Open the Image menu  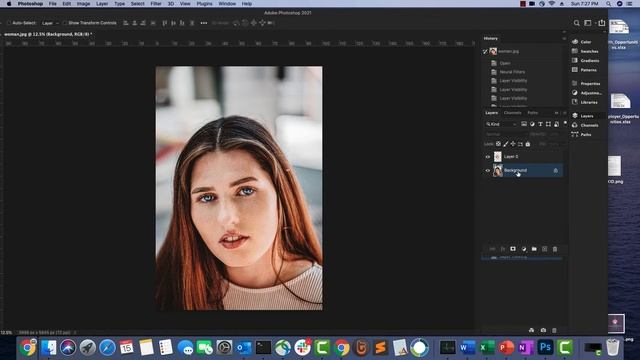pyautogui.click(x=84, y=4)
